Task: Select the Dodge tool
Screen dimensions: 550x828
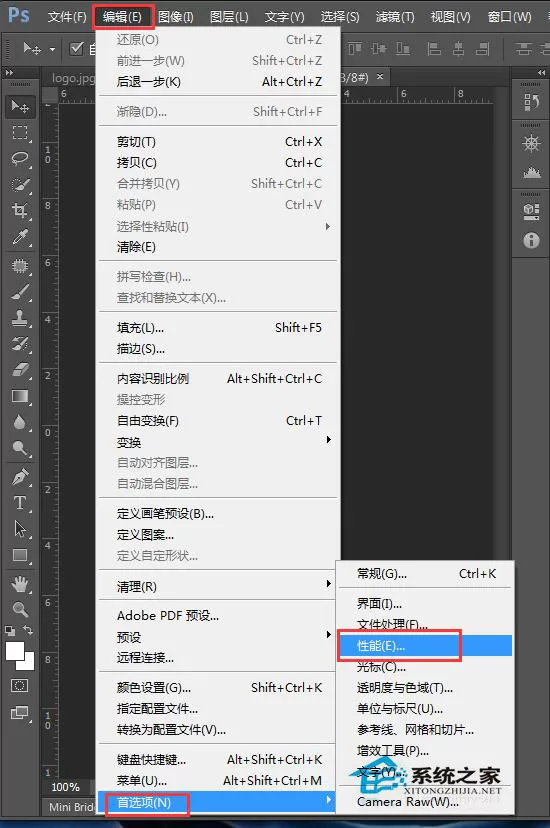Action: (x=20, y=449)
